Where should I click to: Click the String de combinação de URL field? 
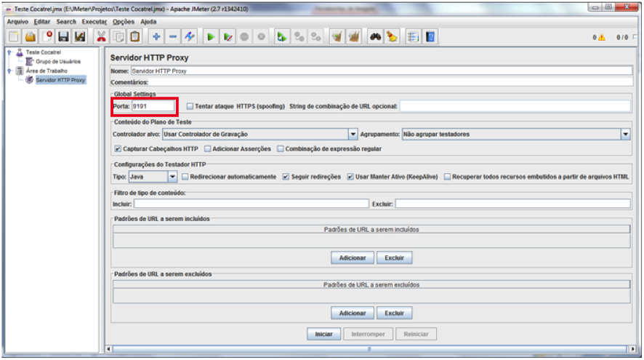pos(515,106)
